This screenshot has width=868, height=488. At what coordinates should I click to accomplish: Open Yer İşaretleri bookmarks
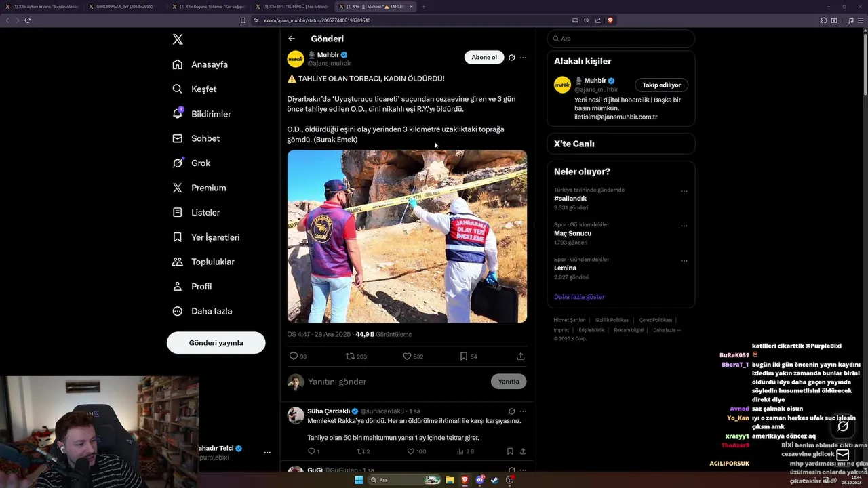click(206, 237)
